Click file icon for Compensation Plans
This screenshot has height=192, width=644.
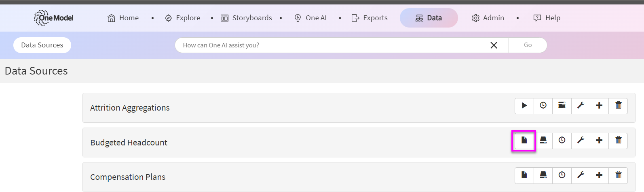[524, 175]
